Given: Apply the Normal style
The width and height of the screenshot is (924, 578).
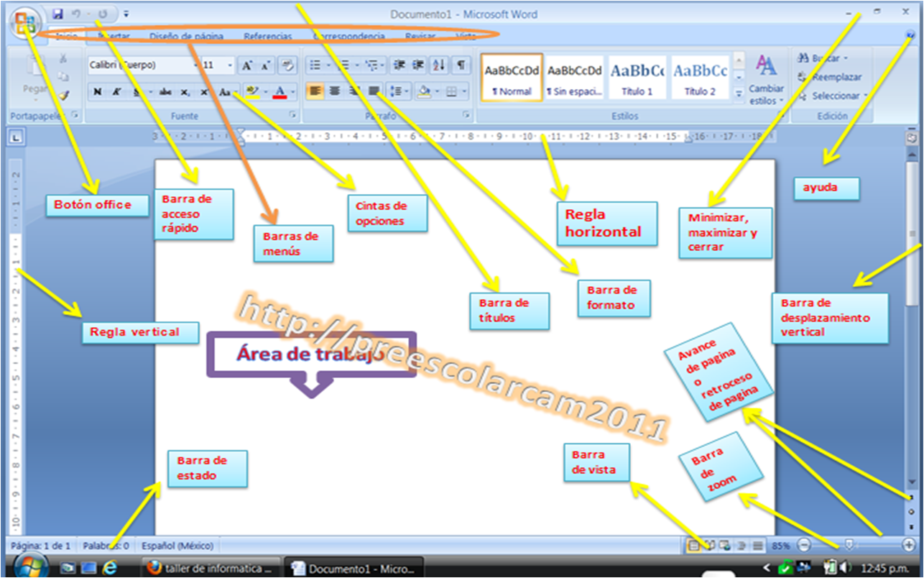Looking at the screenshot, I should tap(512, 78).
